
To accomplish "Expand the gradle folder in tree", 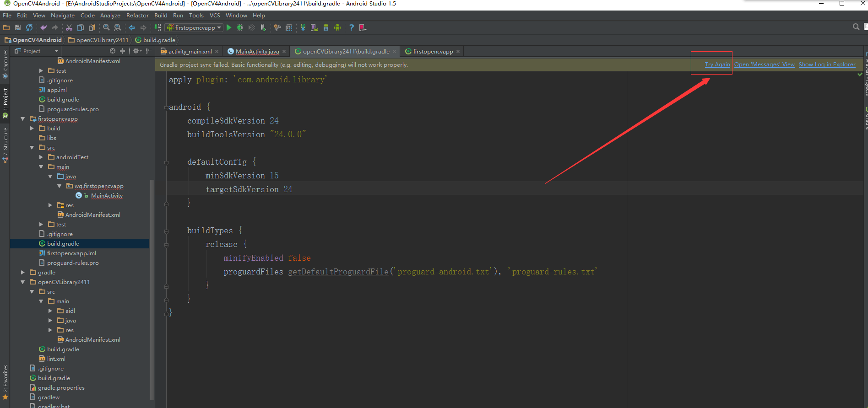I will [22, 273].
